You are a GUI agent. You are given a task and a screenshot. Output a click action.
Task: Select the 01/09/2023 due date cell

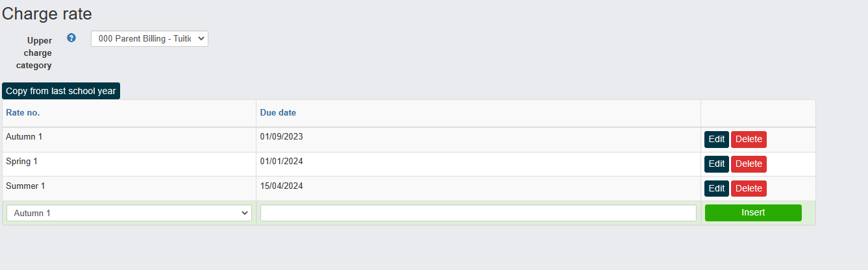tap(478, 140)
